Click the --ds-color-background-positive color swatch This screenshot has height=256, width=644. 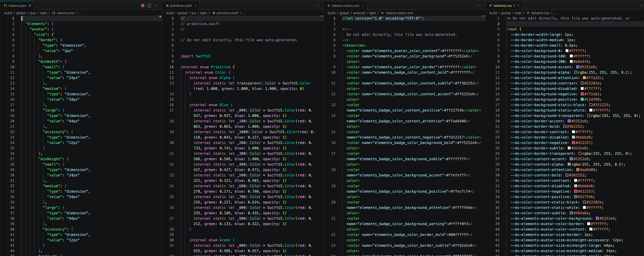tap(582, 99)
